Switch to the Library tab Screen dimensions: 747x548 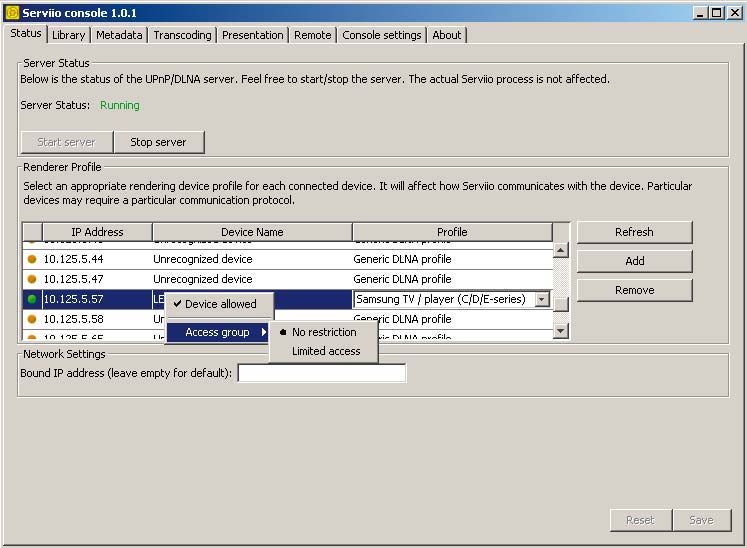69,35
